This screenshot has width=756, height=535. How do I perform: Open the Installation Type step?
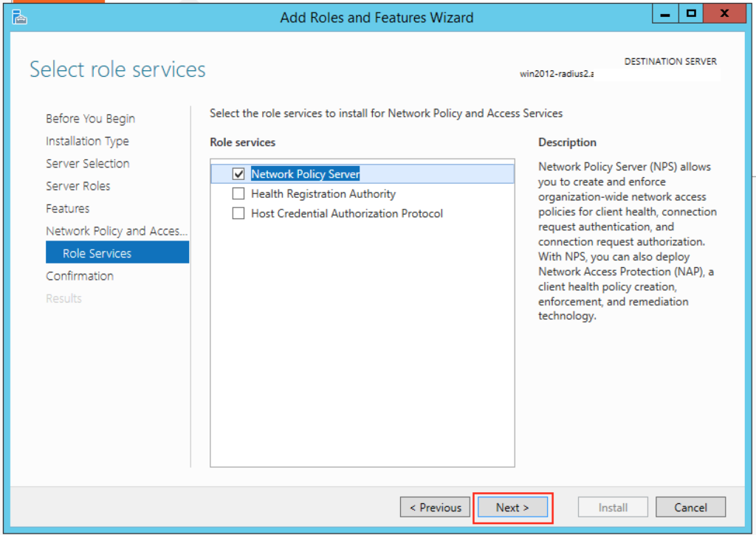pyautogui.click(x=87, y=141)
